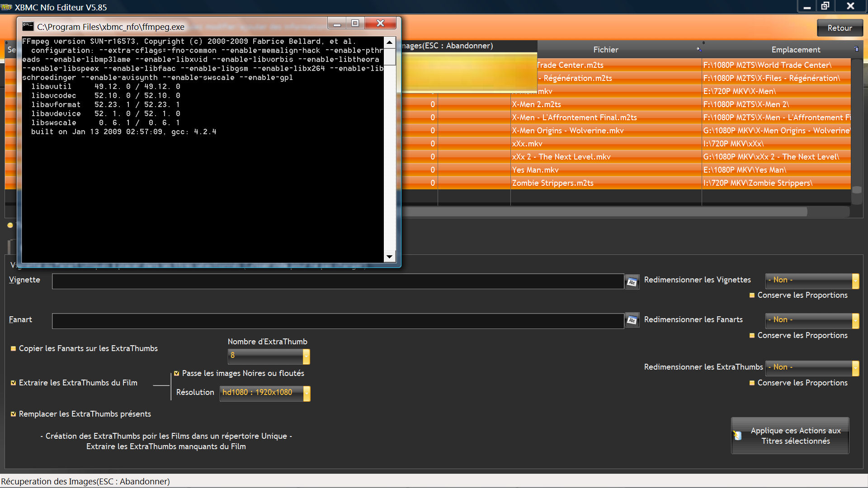Uncheck Extraire les ExtraThumbs du Film
The image size is (868, 488).
[13, 383]
